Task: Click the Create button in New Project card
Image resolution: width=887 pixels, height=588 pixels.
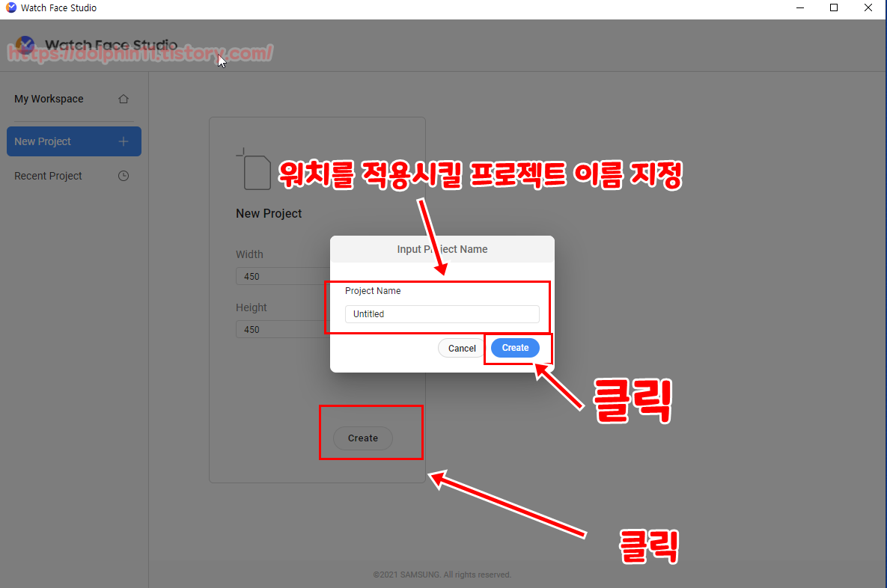Action: (362, 438)
